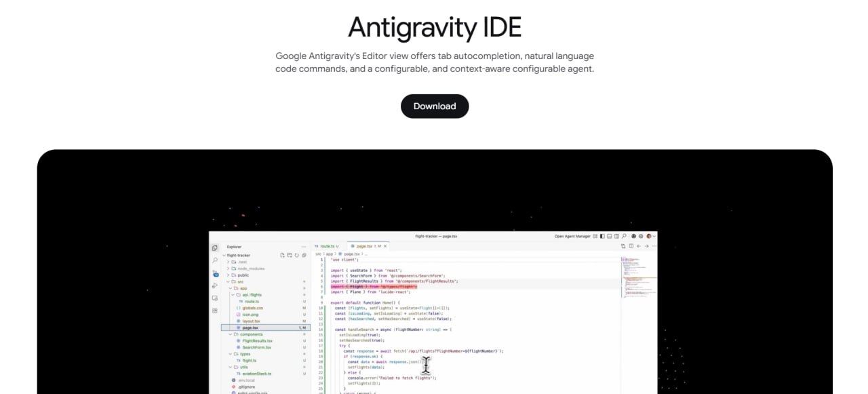Open the Extensions icon in the activity bar
Viewport: 868px width, 394px height.
214,311
